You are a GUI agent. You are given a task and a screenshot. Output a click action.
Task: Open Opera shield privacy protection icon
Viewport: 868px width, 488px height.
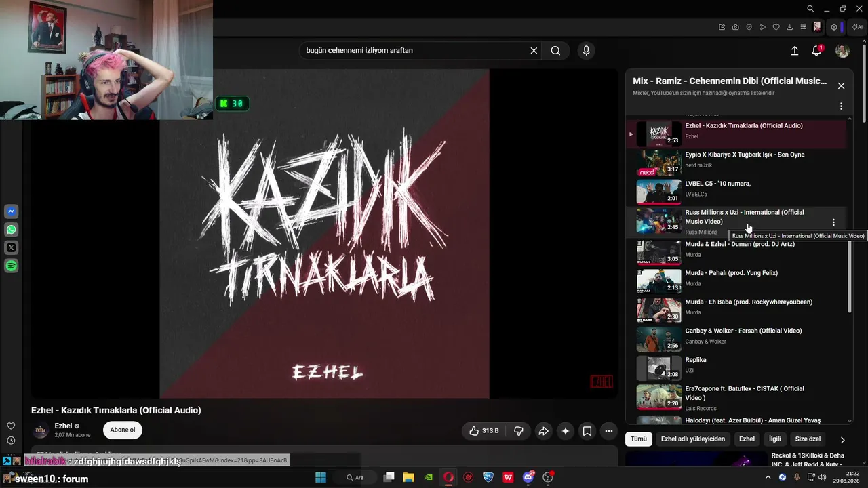pos(749,27)
